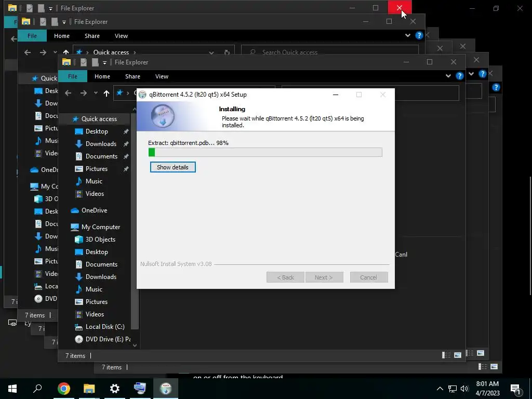Screen dimensions: 532x399
Task: Open Pictures under My Computer
Action: tap(96, 302)
